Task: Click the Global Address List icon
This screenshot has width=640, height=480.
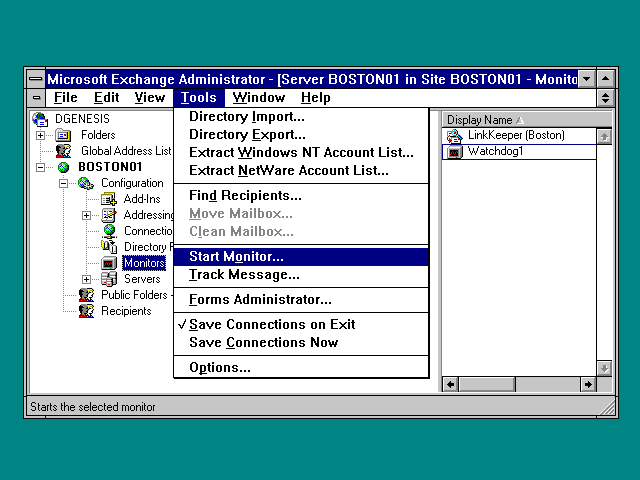Action: [63, 151]
